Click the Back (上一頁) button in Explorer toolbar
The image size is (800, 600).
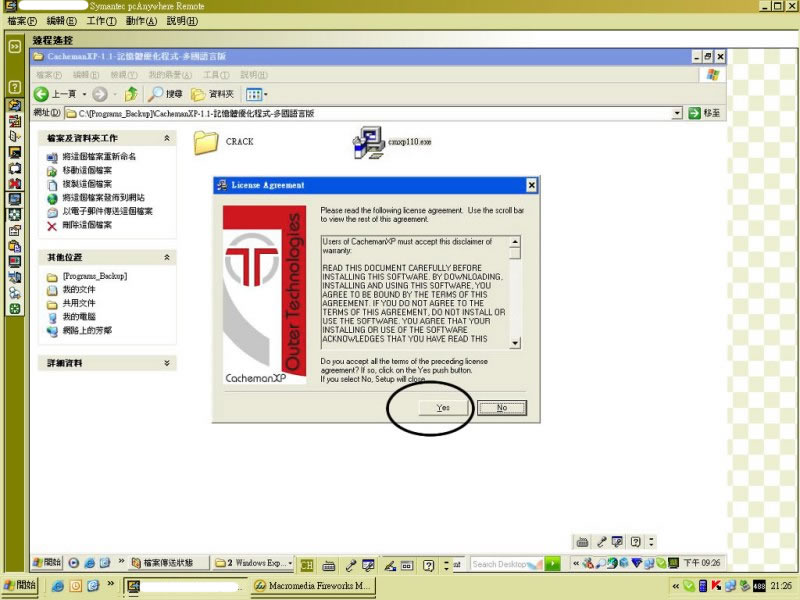pyautogui.click(x=55, y=94)
